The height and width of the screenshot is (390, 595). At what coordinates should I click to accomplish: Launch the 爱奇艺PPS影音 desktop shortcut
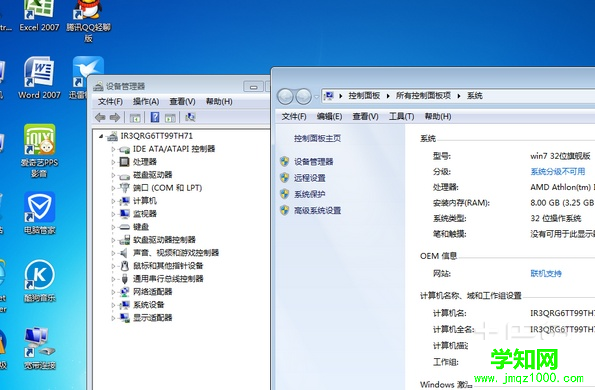[x=39, y=151]
